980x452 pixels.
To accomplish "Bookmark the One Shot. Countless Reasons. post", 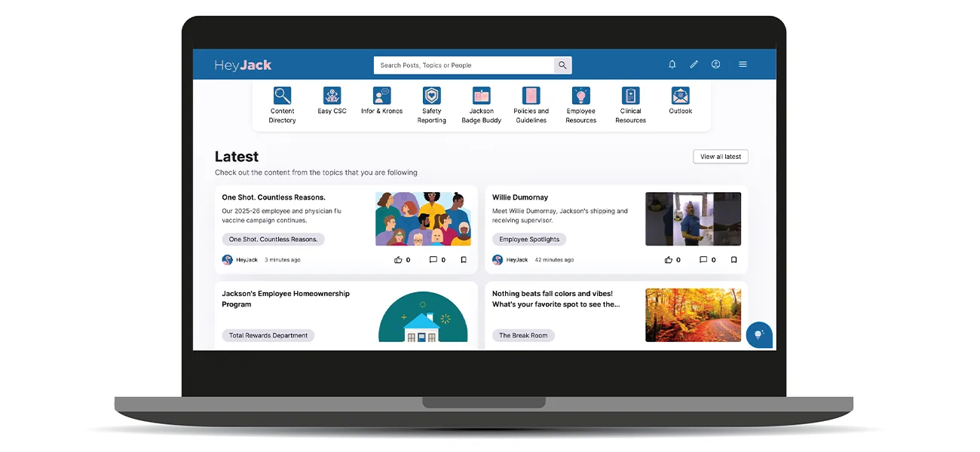I will click(x=464, y=260).
